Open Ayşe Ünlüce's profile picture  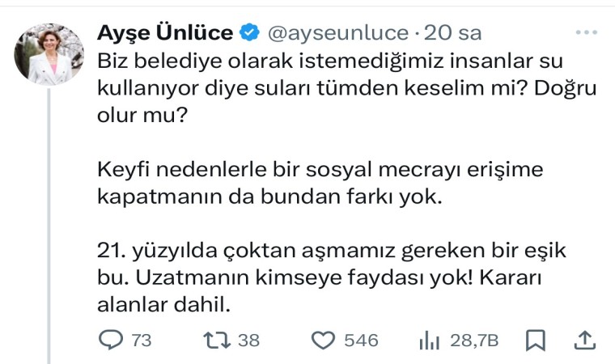pyautogui.click(x=49, y=53)
